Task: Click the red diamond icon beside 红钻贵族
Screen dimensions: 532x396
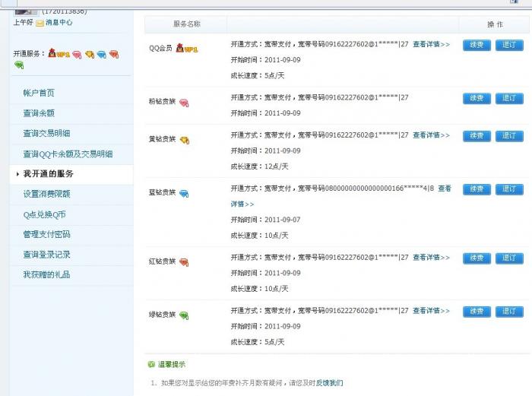Action: 184,262
